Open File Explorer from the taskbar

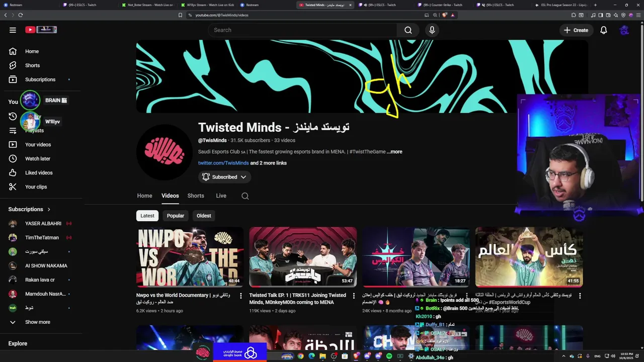(323, 356)
